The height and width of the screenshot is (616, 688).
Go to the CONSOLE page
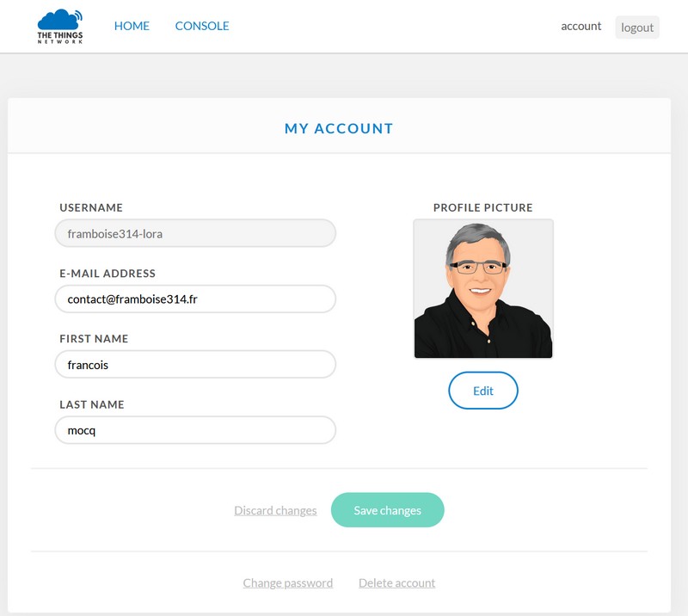tap(202, 26)
